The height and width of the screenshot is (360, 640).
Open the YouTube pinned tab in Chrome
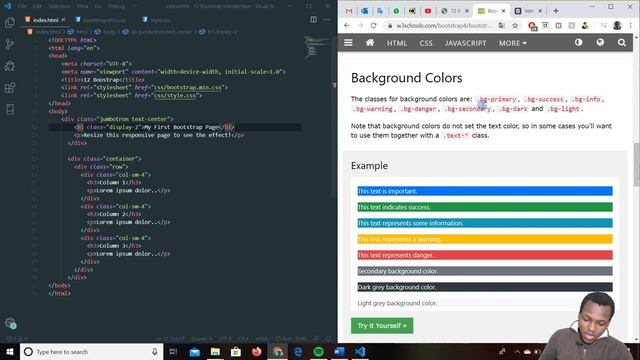point(428,11)
